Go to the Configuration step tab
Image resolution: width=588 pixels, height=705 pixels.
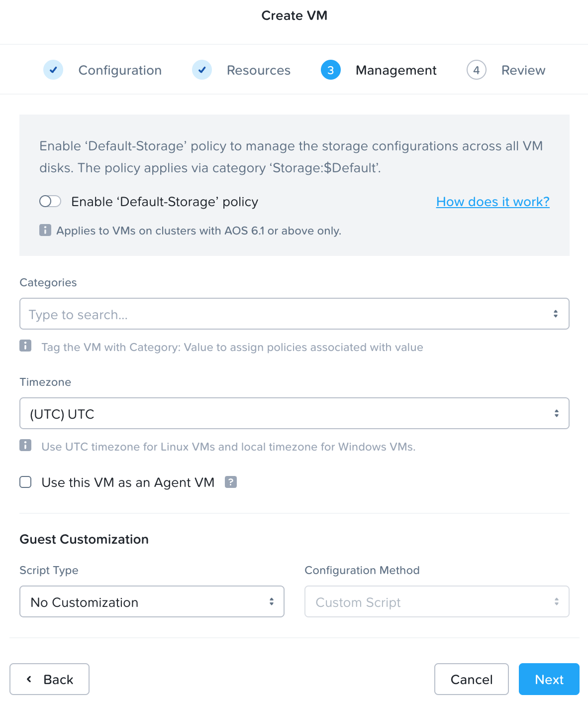coord(120,70)
